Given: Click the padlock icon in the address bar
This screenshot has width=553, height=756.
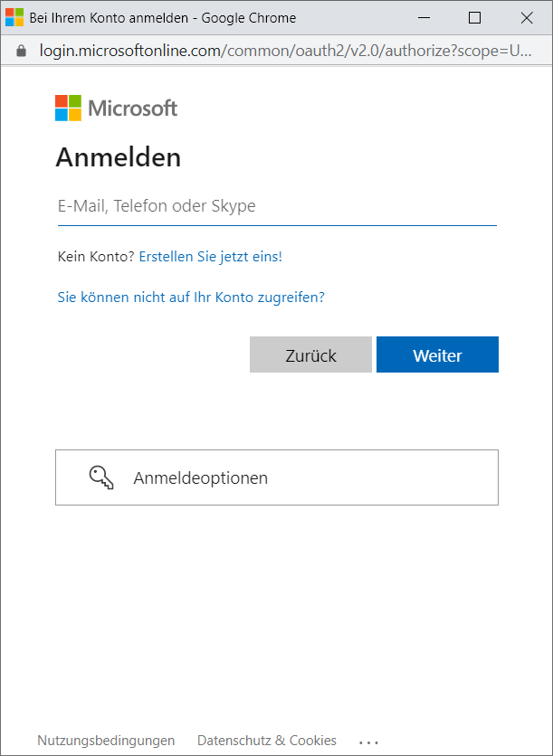Looking at the screenshot, I should pyautogui.click(x=20, y=51).
